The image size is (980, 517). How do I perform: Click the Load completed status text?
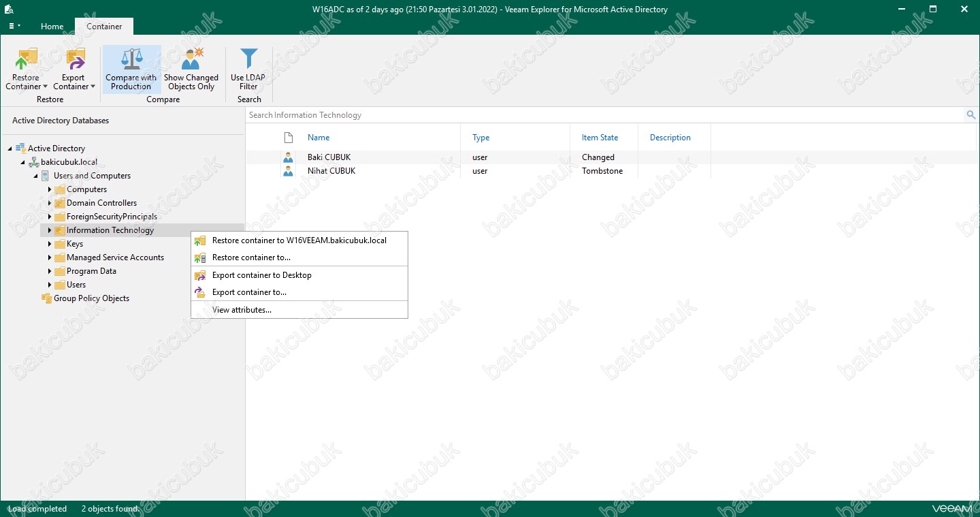37,509
